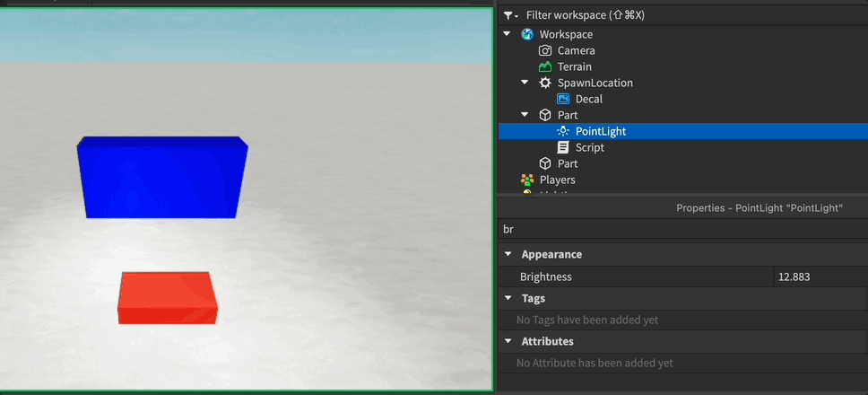This screenshot has height=395, width=868.
Task: Click the properties filter field containing 'br'
Action: (682, 229)
